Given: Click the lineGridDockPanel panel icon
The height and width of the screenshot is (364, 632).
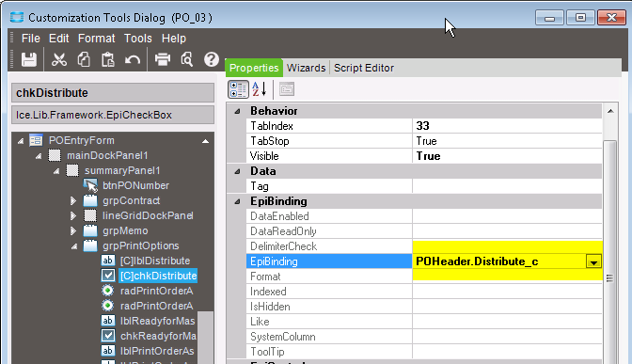Looking at the screenshot, I should point(90,215).
